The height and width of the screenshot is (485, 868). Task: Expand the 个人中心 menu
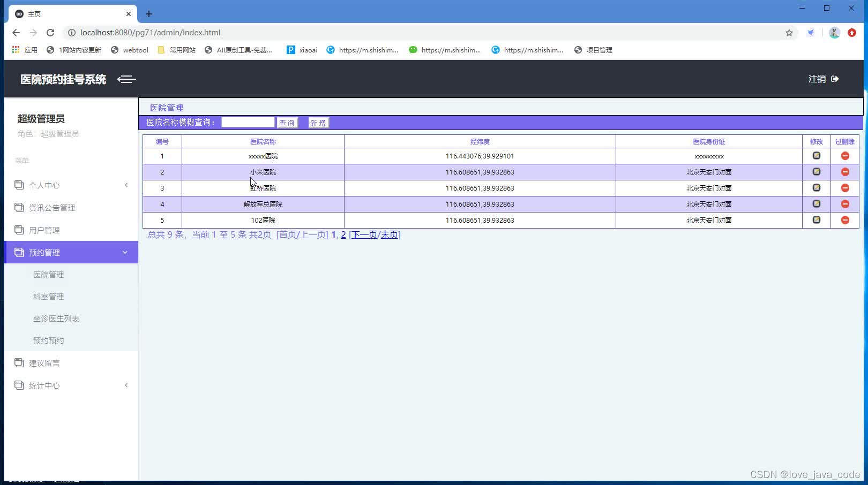(x=71, y=185)
